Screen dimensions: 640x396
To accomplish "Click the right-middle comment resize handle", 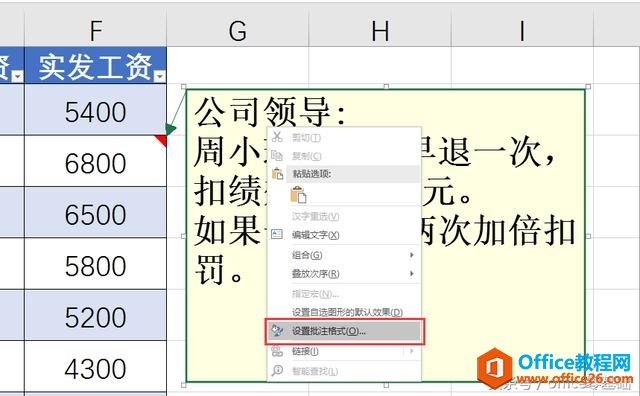I will pos(588,236).
